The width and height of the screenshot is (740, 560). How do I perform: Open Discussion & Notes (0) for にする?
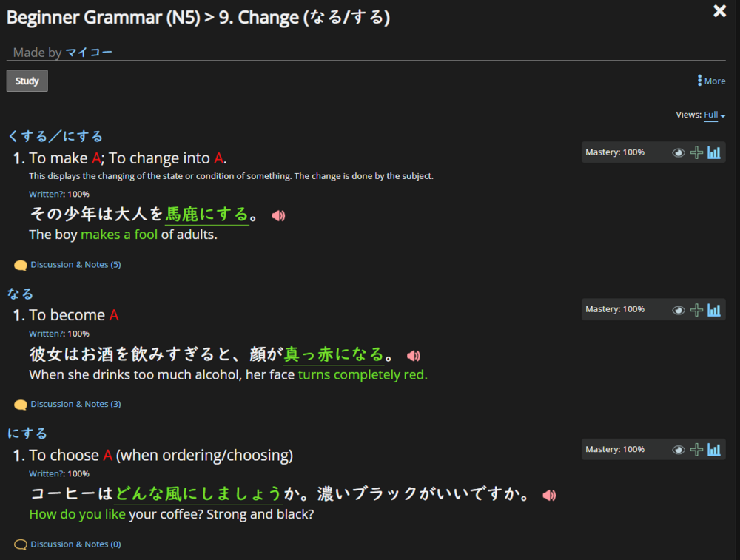pyautogui.click(x=76, y=544)
